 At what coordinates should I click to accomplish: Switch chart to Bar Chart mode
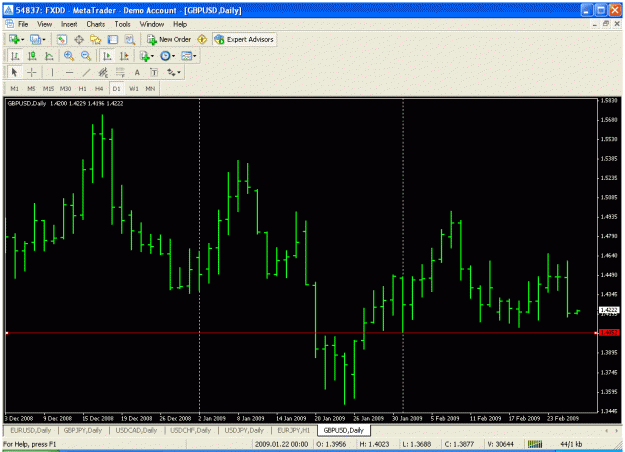(x=15, y=56)
